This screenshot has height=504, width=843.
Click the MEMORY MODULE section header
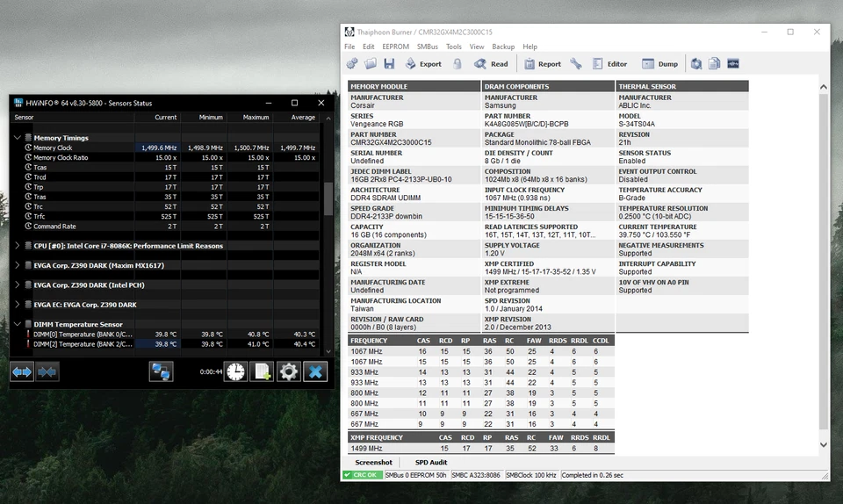tap(414, 86)
